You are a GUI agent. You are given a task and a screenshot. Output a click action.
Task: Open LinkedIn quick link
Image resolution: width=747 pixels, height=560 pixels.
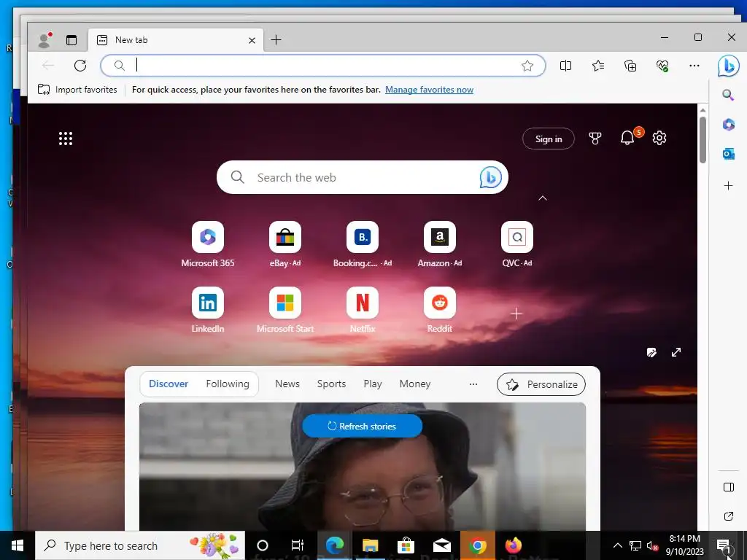pos(208,310)
